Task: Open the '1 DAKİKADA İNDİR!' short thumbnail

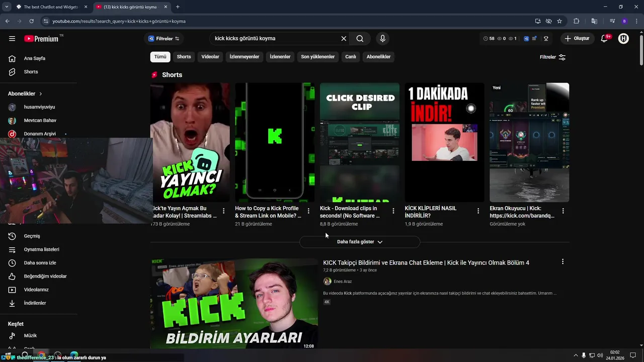Action: (444, 142)
